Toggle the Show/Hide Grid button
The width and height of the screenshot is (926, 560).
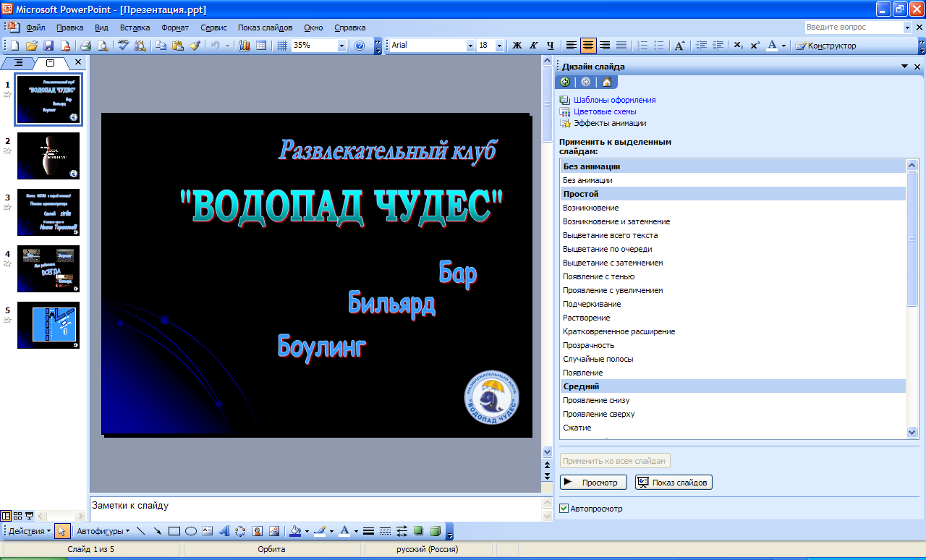click(282, 46)
